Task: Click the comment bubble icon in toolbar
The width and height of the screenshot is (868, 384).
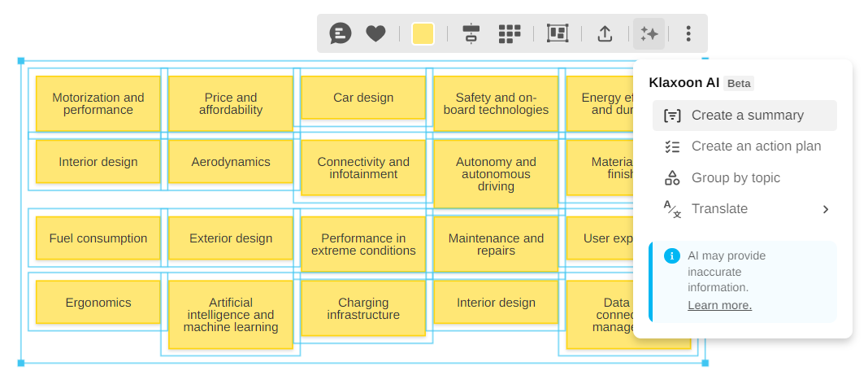Action: tap(340, 33)
